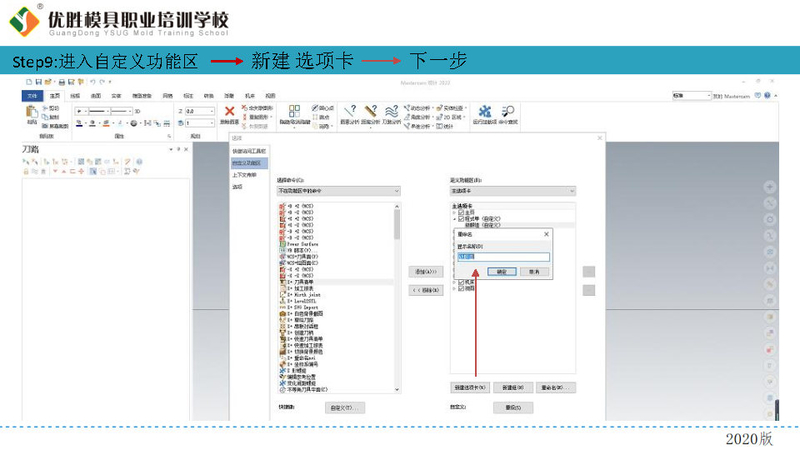Click the 添加(A)>> add button
The image size is (800, 450).
pyautogui.click(x=426, y=272)
